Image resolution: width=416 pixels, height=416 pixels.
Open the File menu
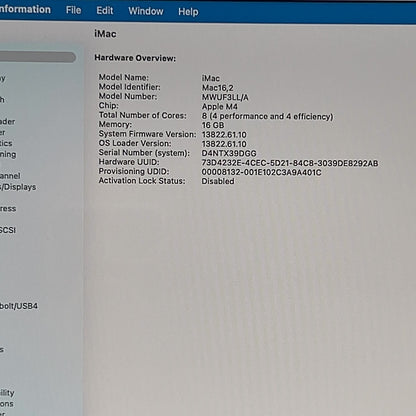click(73, 10)
